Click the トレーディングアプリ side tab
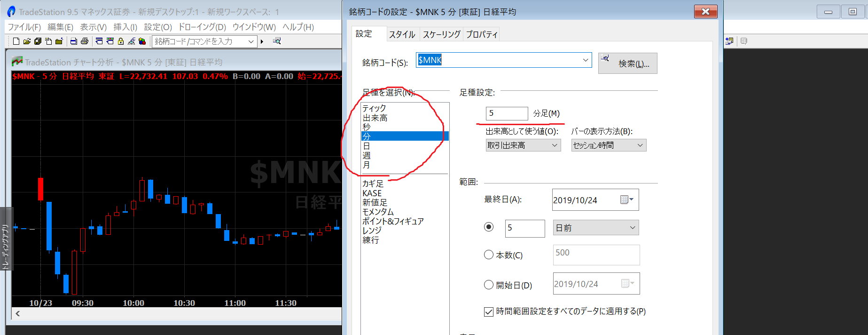Viewport: 868px width, 335px height. click(6, 239)
